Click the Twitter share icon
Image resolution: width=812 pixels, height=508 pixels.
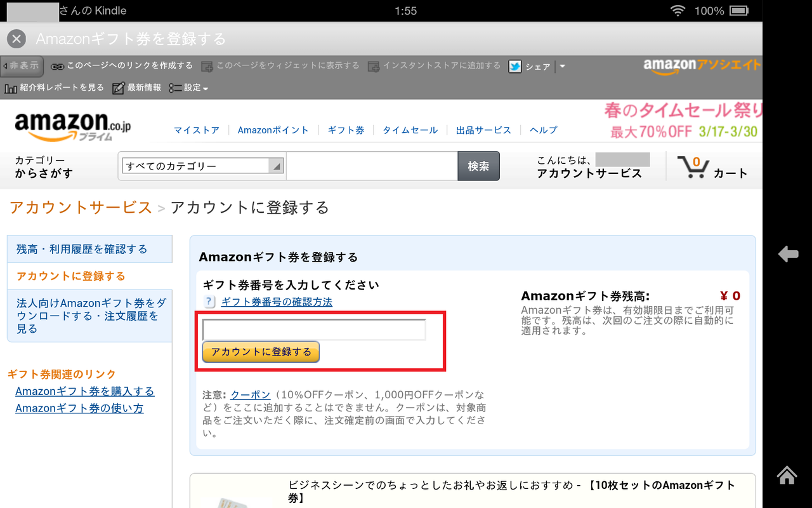pyautogui.click(x=515, y=67)
